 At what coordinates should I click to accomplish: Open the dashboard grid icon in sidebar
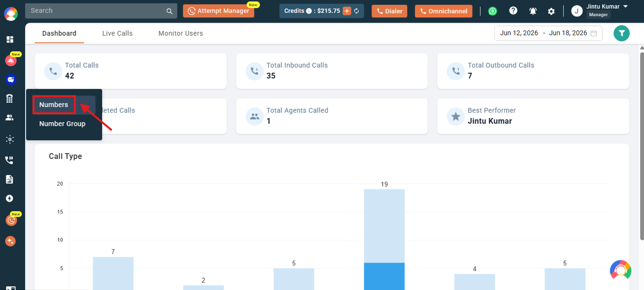click(x=10, y=40)
